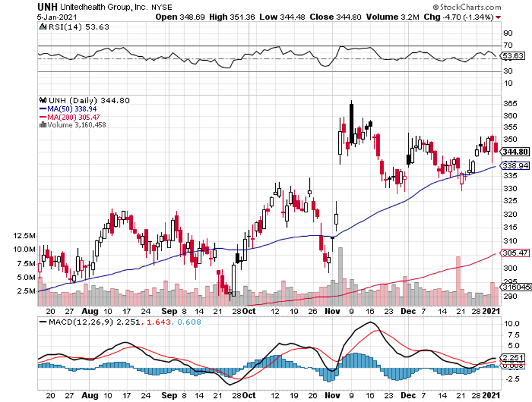Viewport: 532px width, 402px height.
Task: Click the red down-triangle after the Chg value
Action: click(498, 17)
